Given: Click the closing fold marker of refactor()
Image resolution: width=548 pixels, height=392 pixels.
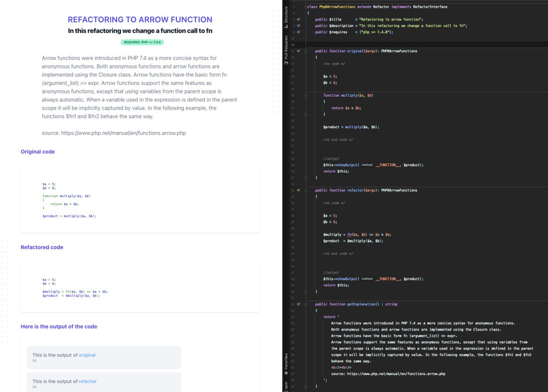Looking at the screenshot, I should coord(306,291).
